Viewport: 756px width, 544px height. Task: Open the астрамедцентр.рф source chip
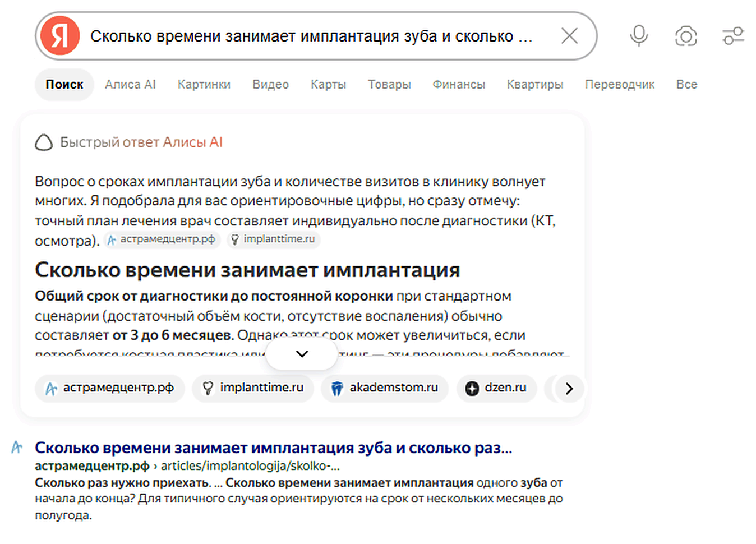(110, 388)
